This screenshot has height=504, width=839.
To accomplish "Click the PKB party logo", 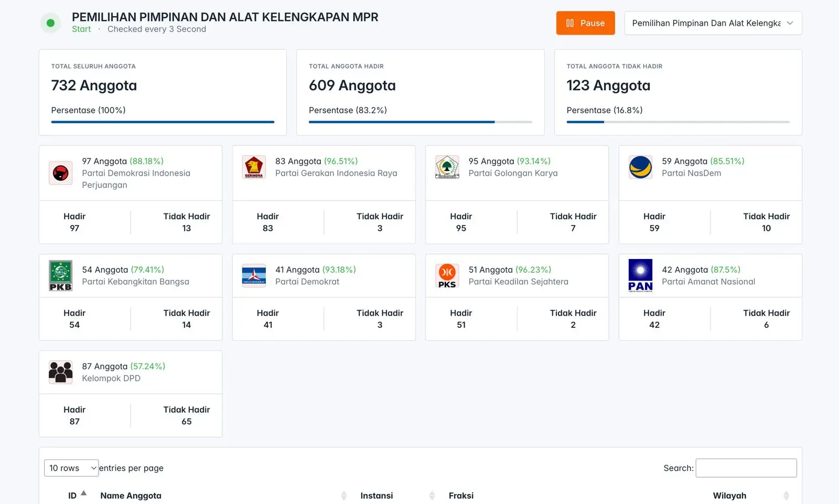I will coord(61,276).
